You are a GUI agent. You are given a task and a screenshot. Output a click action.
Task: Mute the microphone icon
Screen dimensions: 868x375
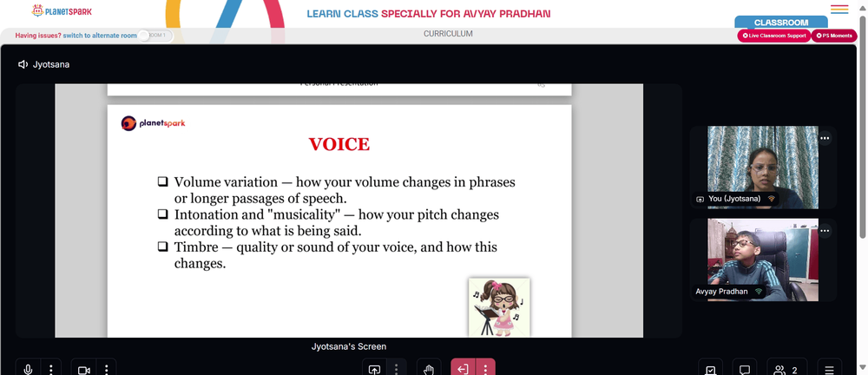pos(28,368)
